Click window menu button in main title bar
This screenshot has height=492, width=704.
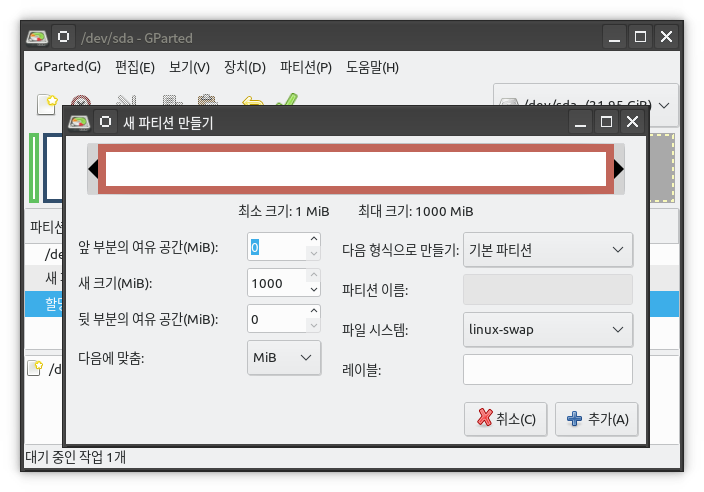tap(63, 37)
